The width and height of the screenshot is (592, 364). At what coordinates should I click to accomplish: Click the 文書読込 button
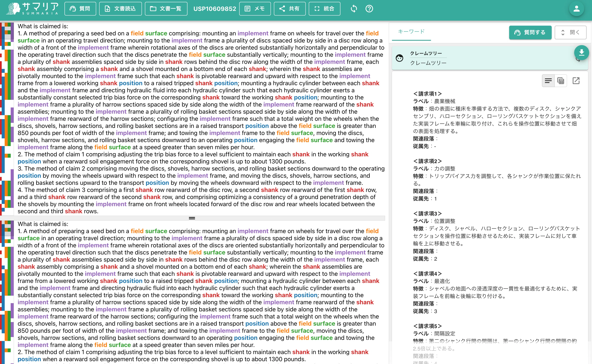[x=121, y=9]
